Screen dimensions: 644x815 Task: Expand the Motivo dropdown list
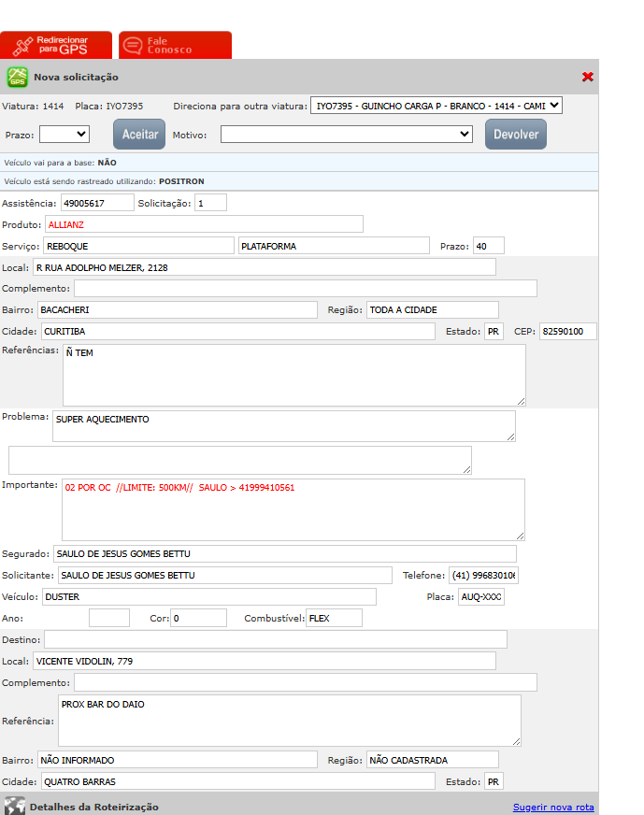(347, 135)
